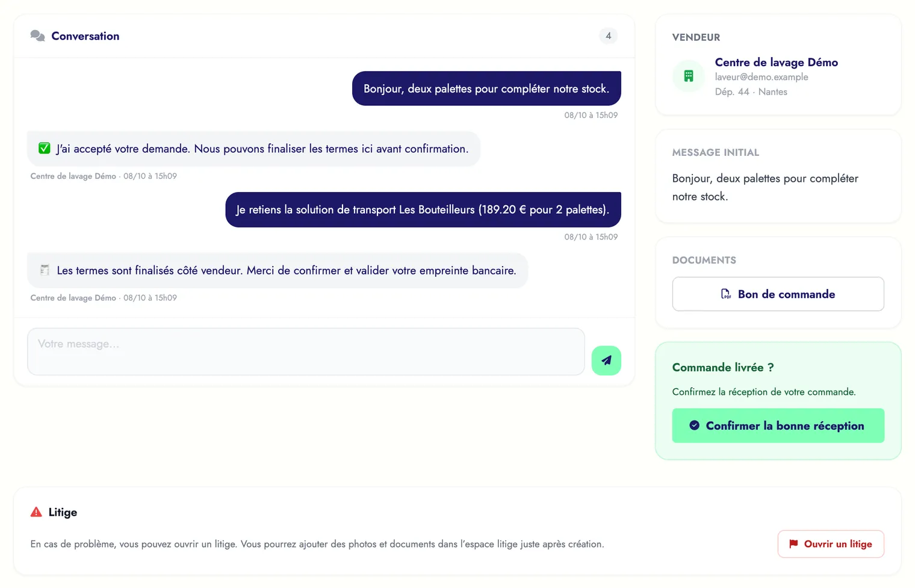Click the initial message text in the sidebar card

(765, 187)
